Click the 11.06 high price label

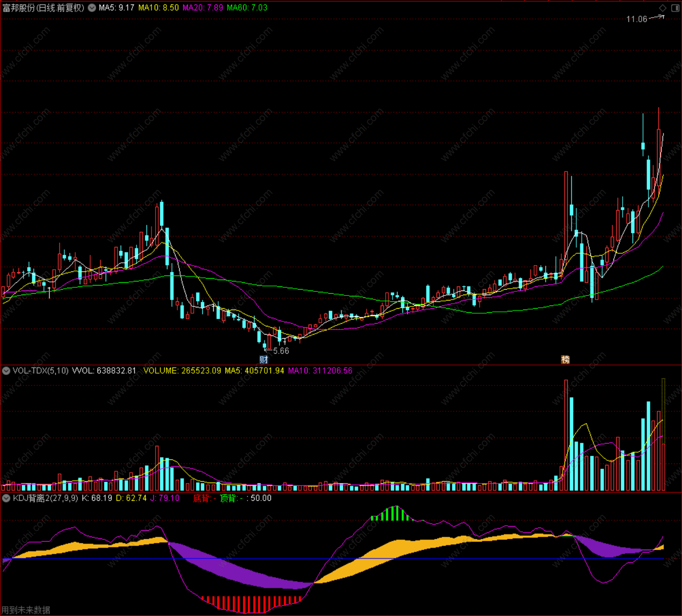click(x=637, y=19)
